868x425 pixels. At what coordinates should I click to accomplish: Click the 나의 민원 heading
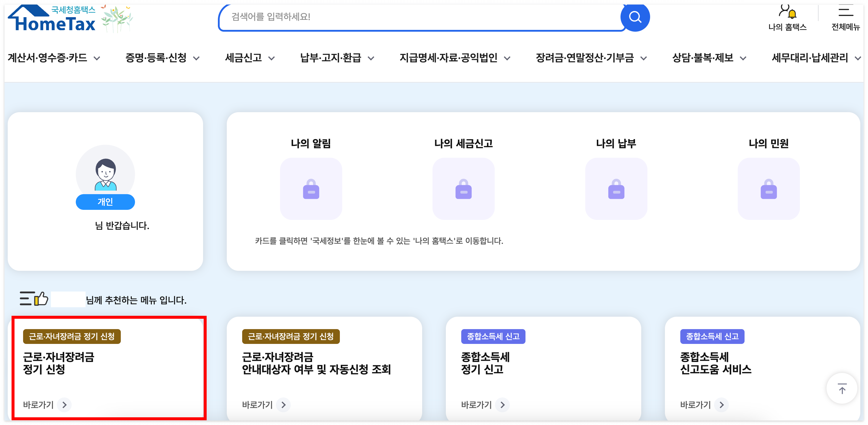(769, 144)
